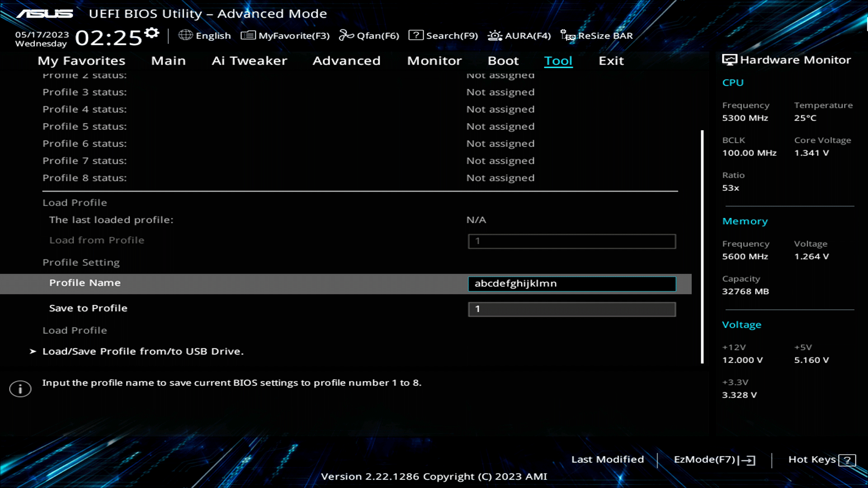Viewport: 868px width, 488px height.
Task: Click the information icon near the help text
Action: (20, 389)
